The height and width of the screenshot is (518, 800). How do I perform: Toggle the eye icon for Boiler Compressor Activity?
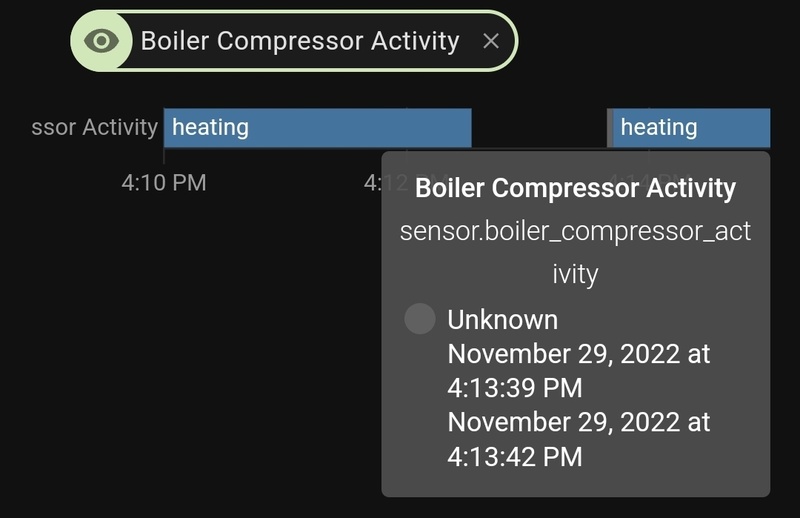[x=101, y=41]
